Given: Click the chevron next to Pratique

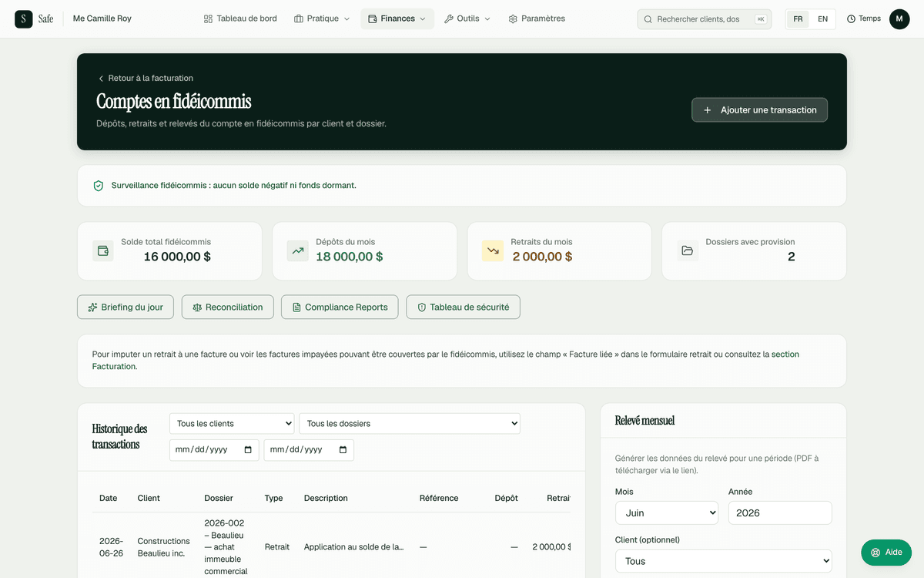Looking at the screenshot, I should [346, 18].
